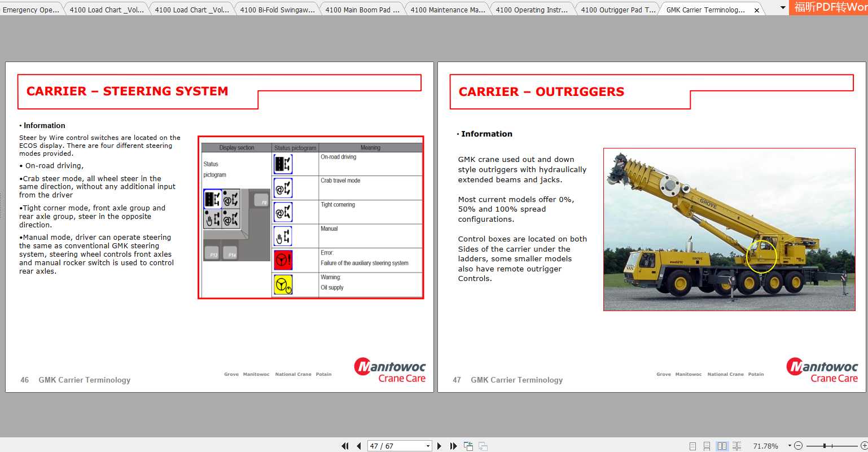Enable single page view mode
The width and height of the screenshot is (868, 452).
[692, 446]
